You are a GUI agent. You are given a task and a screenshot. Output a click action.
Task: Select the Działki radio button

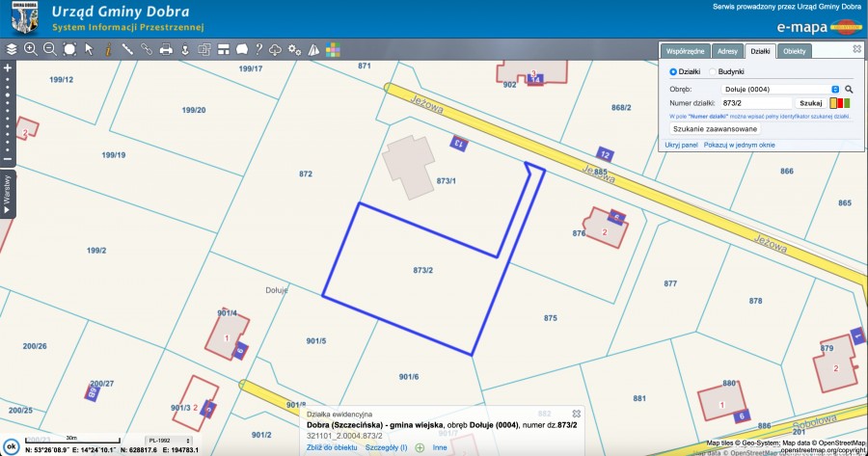673,71
